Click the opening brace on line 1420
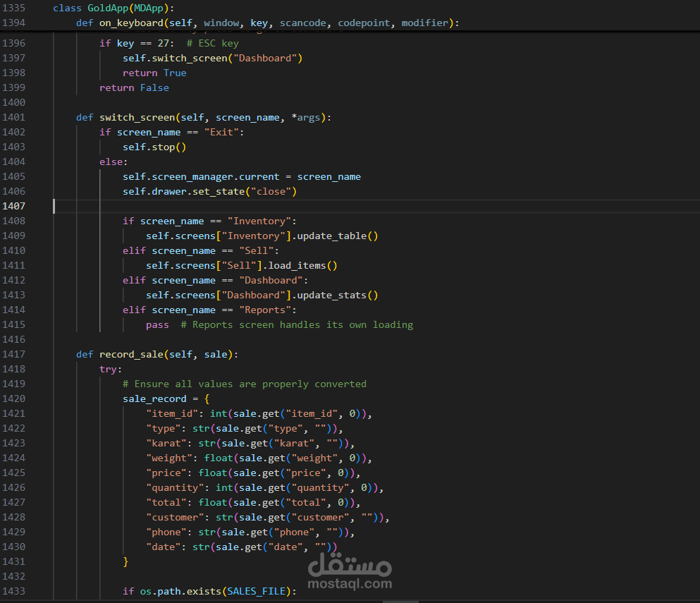Screen dimensions: 700x603 207,399
